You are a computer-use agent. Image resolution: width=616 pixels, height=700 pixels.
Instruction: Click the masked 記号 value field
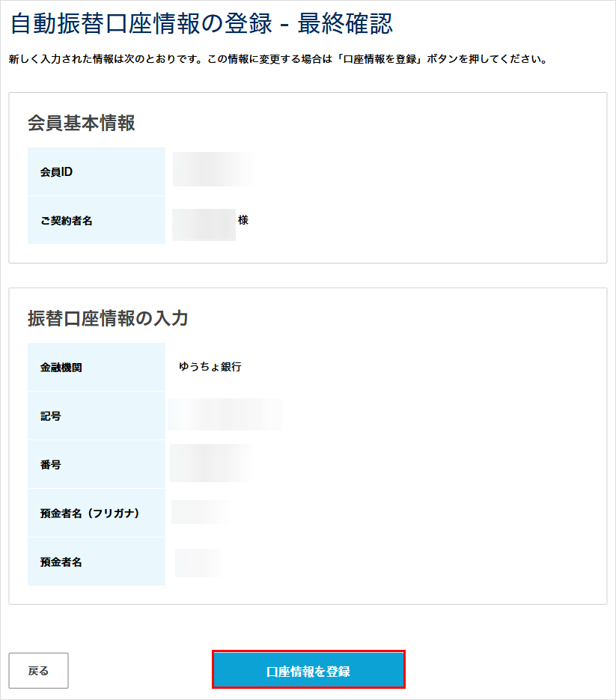coord(225,416)
